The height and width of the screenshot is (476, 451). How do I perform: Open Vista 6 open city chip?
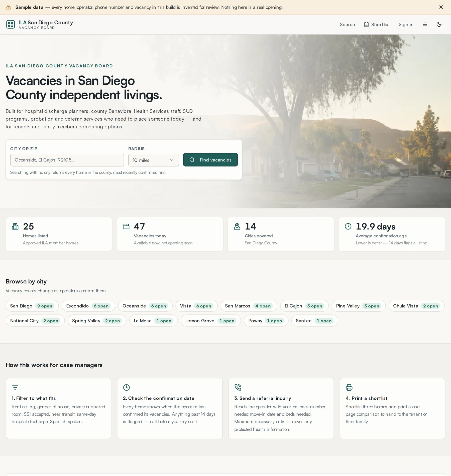coord(196,306)
